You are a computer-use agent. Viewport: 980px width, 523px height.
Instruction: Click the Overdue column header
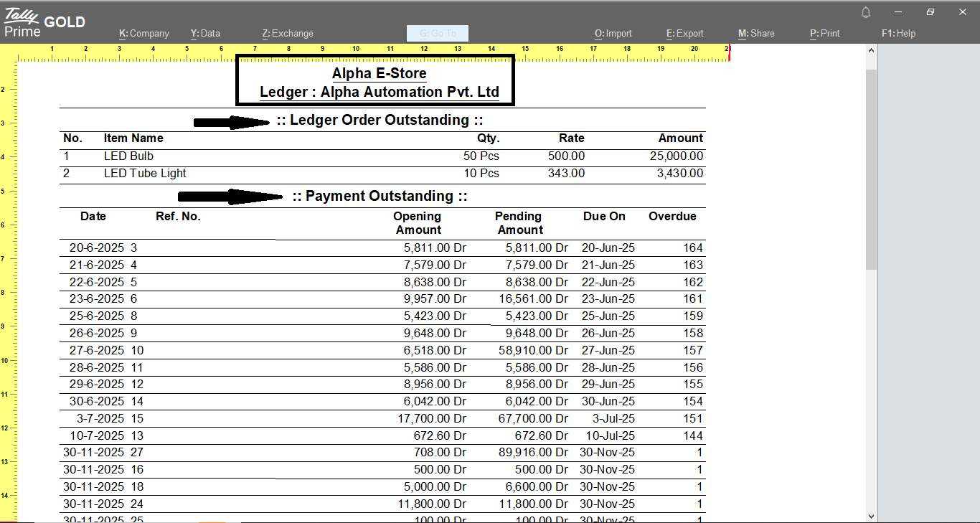coord(672,216)
